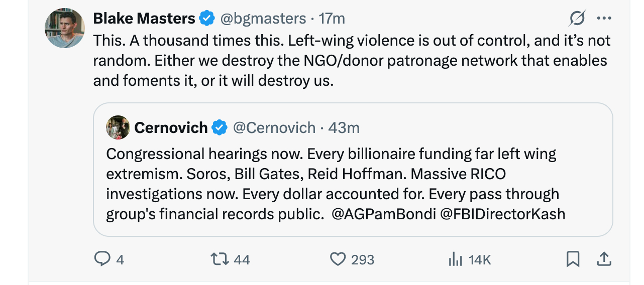The height and width of the screenshot is (285, 644).
Task: Click Blake Masters' blue verified badge
Action: pyautogui.click(x=206, y=19)
